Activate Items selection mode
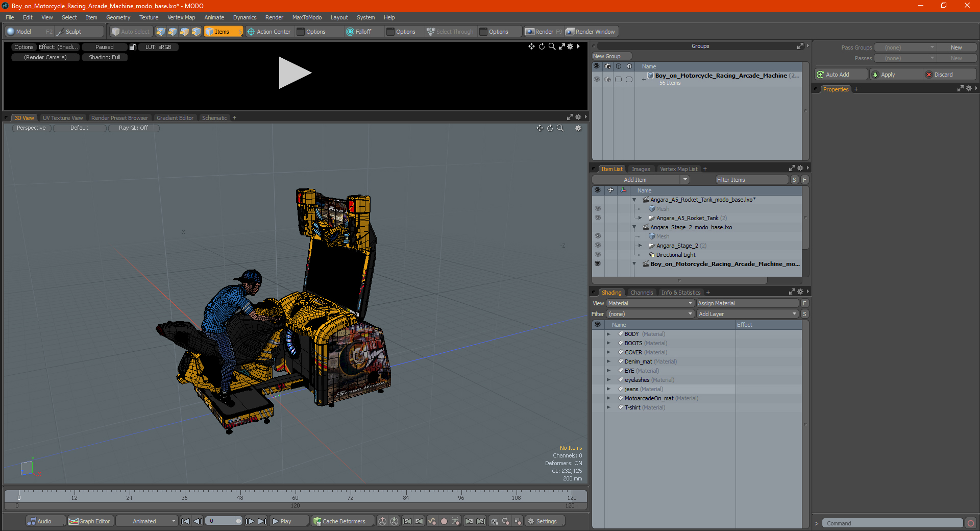The width and height of the screenshot is (980, 531). (x=223, y=32)
